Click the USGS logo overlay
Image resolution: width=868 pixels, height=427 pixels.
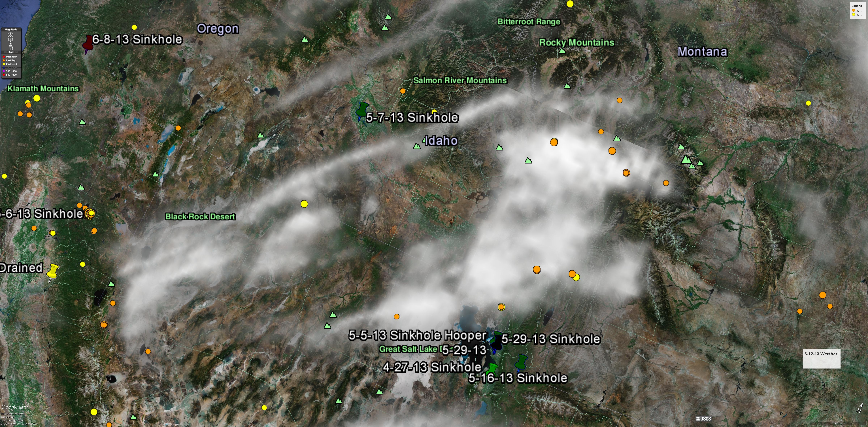(704, 418)
